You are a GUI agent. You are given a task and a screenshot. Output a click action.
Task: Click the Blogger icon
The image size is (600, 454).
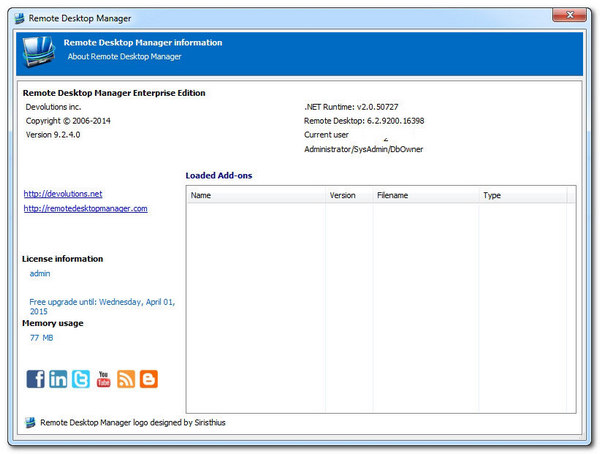click(149, 379)
